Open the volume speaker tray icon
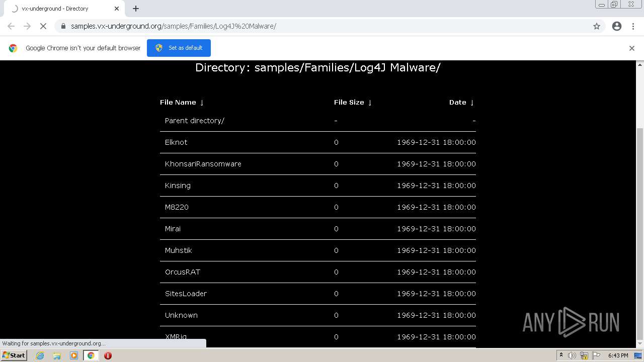 click(572, 355)
